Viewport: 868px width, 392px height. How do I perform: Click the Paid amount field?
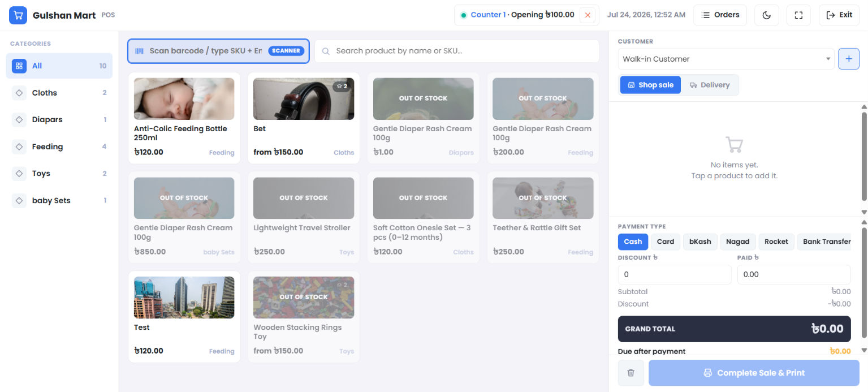794,274
